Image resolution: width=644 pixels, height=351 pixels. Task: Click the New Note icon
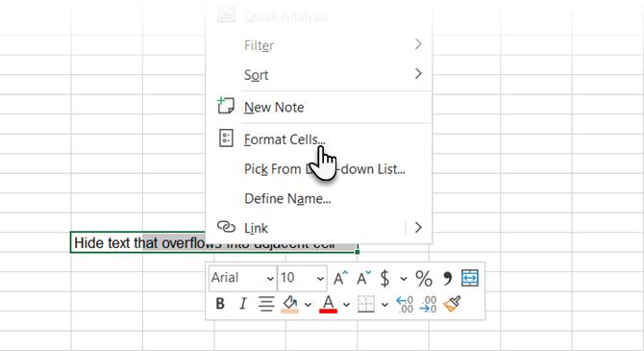point(226,106)
